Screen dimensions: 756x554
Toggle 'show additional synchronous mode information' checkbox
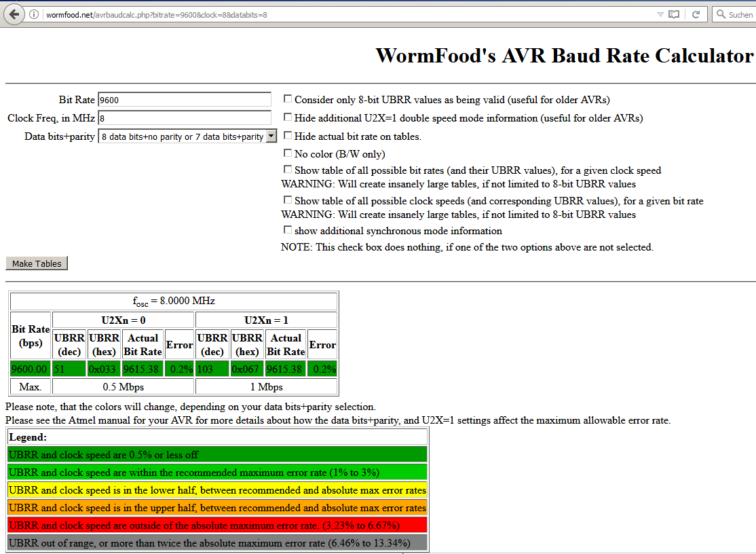click(x=287, y=230)
